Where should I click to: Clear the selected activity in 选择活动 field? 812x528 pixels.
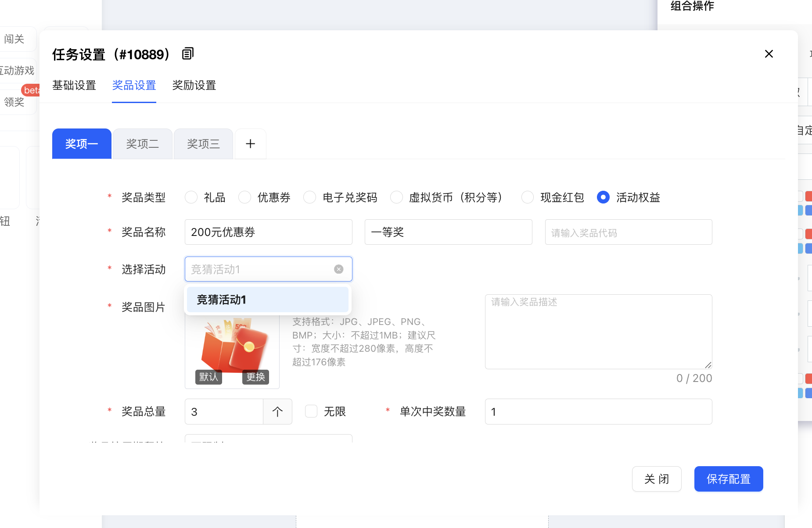[338, 269]
